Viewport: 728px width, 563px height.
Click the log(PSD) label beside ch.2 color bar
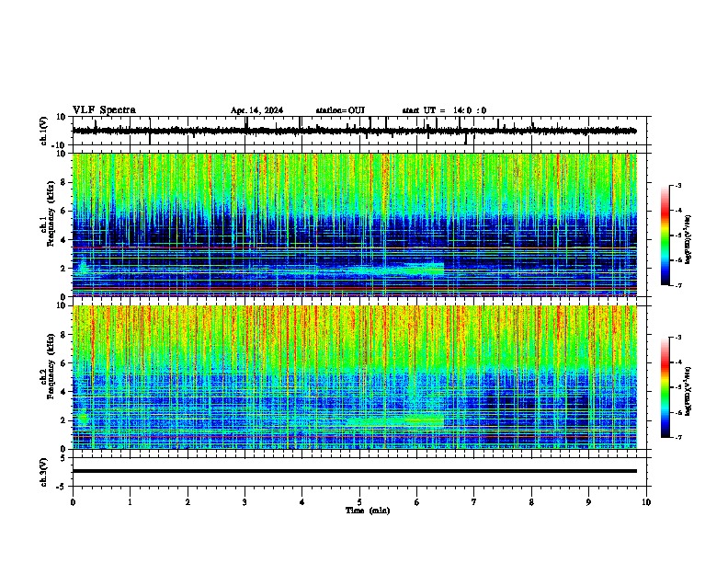coord(688,391)
